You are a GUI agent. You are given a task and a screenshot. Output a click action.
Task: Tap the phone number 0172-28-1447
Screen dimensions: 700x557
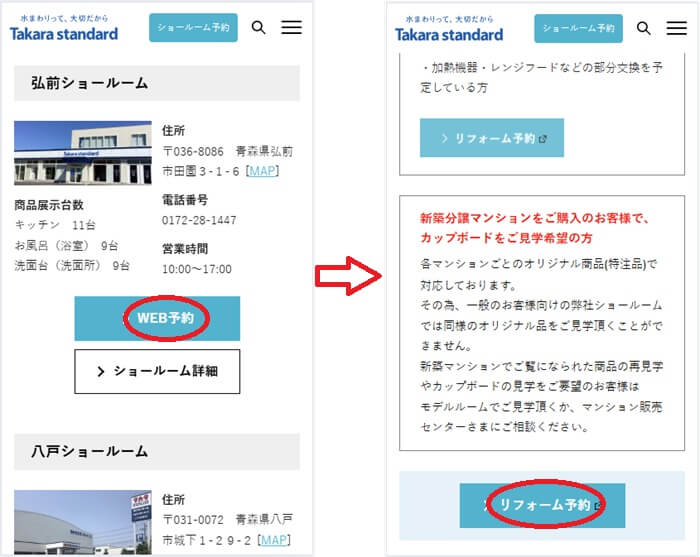(x=199, y=220)
